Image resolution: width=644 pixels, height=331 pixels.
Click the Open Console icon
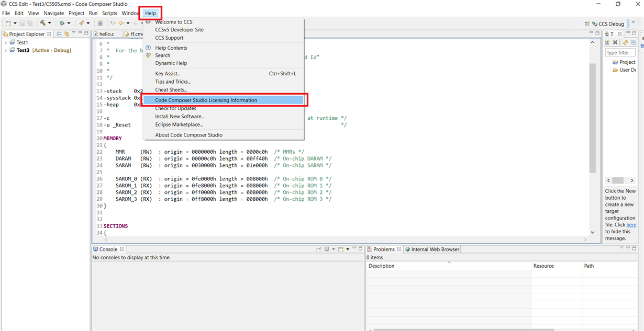pyautogui.click(x=341, y=249)
